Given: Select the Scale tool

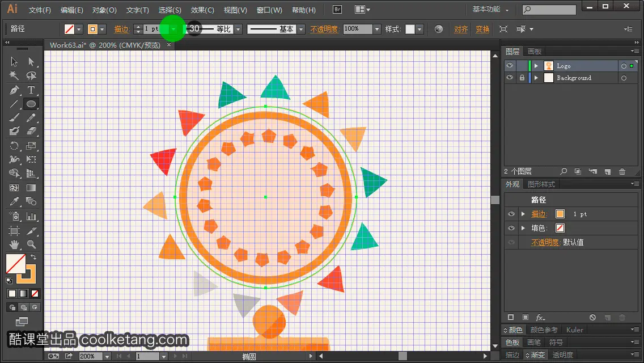Looking at the screenshot, I should [31, 146].
